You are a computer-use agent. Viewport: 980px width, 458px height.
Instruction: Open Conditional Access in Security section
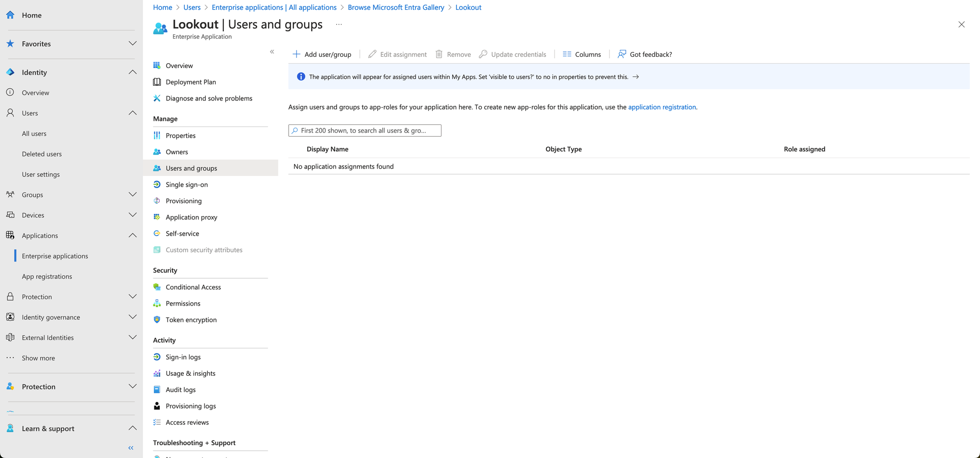coord(193,287)
